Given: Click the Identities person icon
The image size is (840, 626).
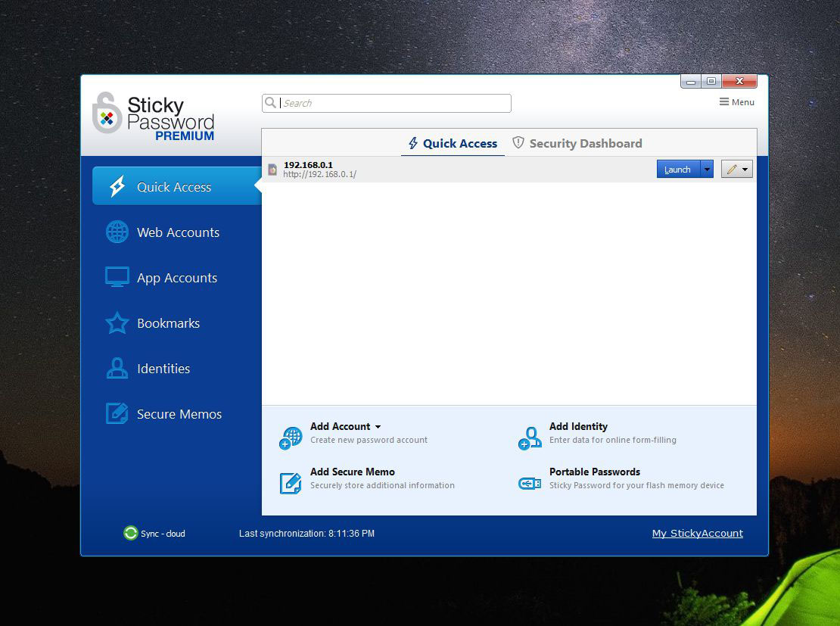Looking at the screenshot, I should (117, 368).
